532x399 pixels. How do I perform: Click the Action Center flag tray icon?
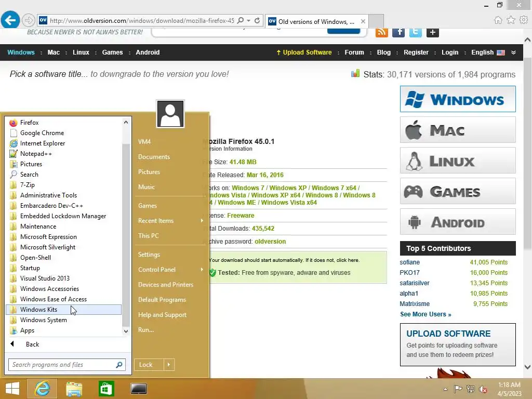pos(458,389)
